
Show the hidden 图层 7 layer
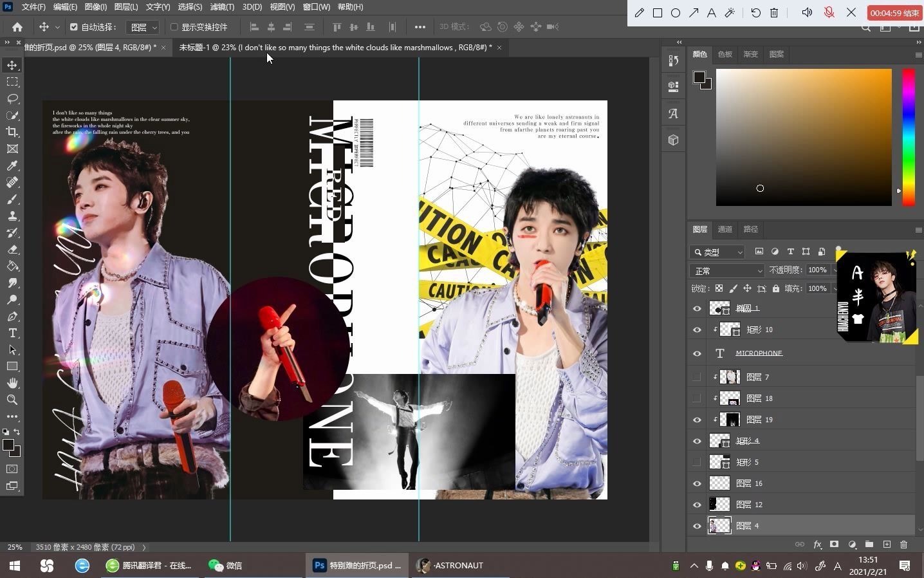click(697, 377)
